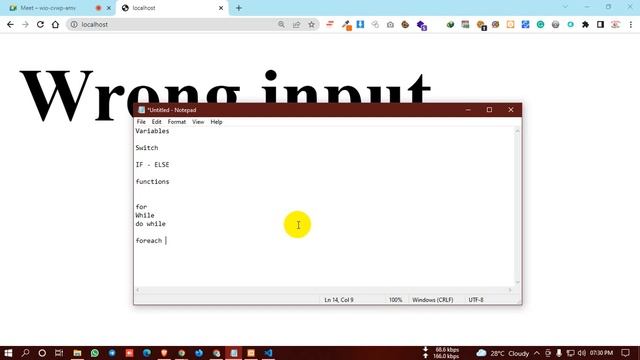
Task: Click Ln 14, Col 9 status text
Action: point(339,300)
